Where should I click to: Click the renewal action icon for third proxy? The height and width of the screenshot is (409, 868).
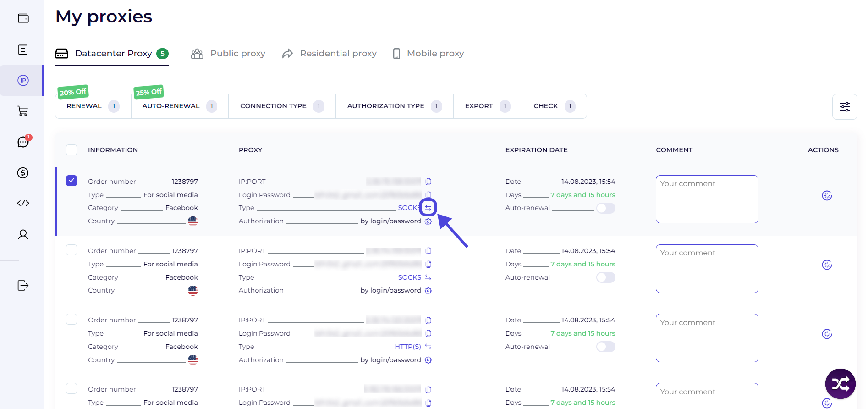click(827, 334)
